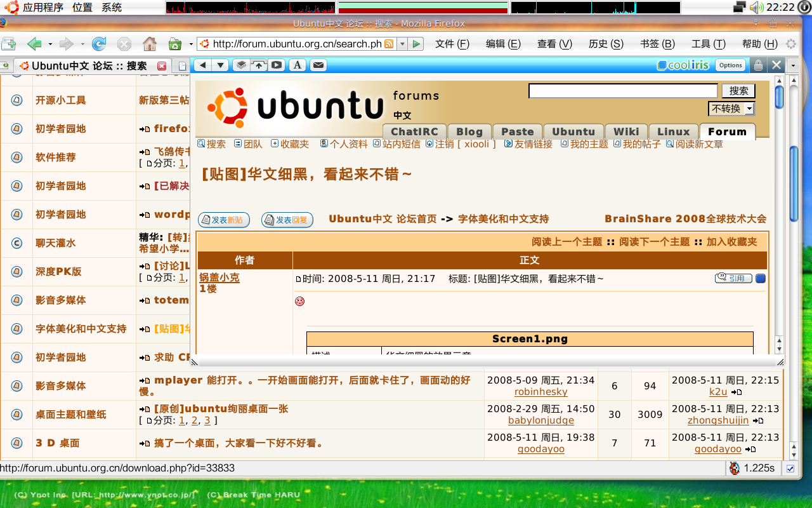Open the 文件 (F) menu
The width and height of the screenshot is (812, 508).
(x=452, y=44)
